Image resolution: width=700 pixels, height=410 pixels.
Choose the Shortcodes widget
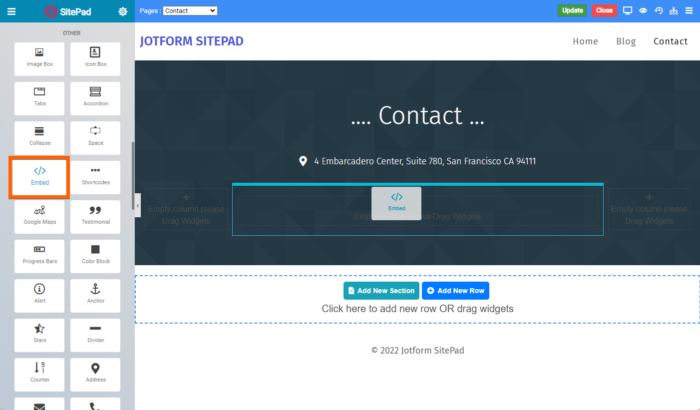(95, 177)
